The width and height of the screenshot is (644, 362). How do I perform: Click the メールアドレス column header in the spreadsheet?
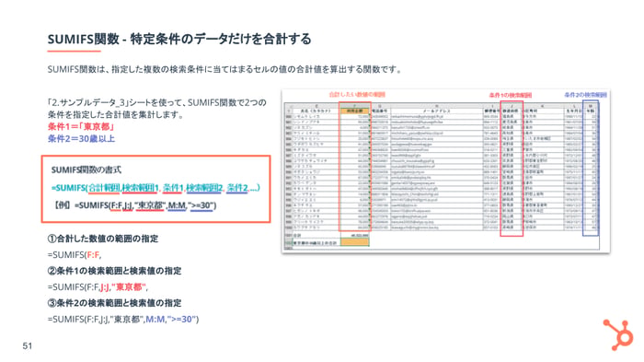(x=436, y=111)
